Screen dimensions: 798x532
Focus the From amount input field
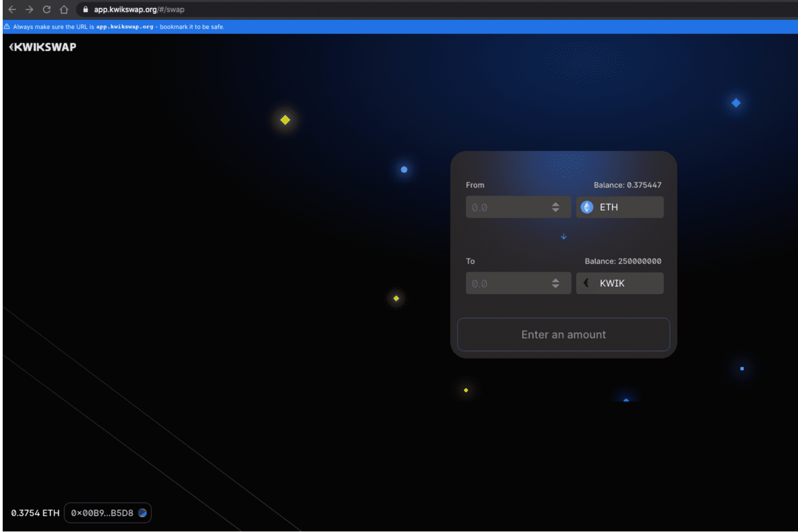click(x=507, y=207)
